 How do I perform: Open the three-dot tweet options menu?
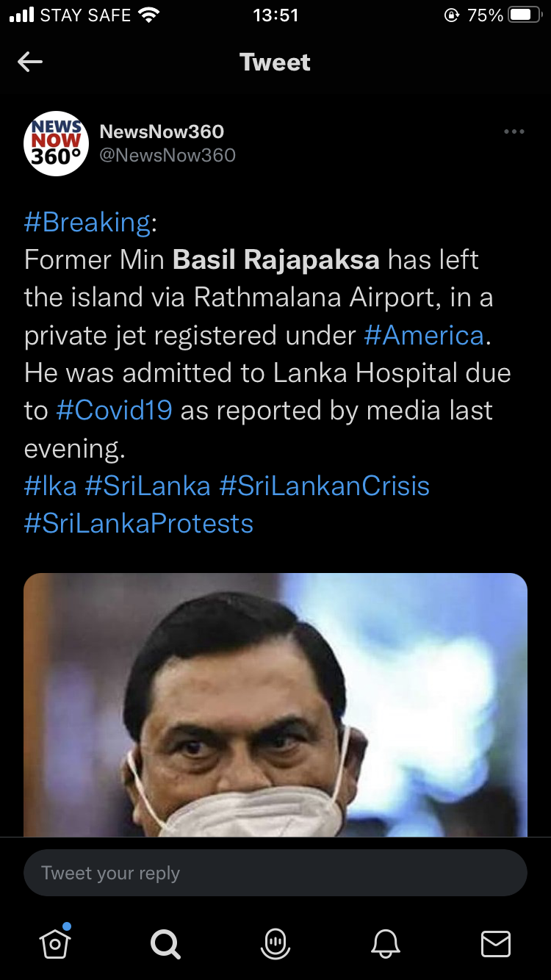pyautogui.click(x=514, y=132)
